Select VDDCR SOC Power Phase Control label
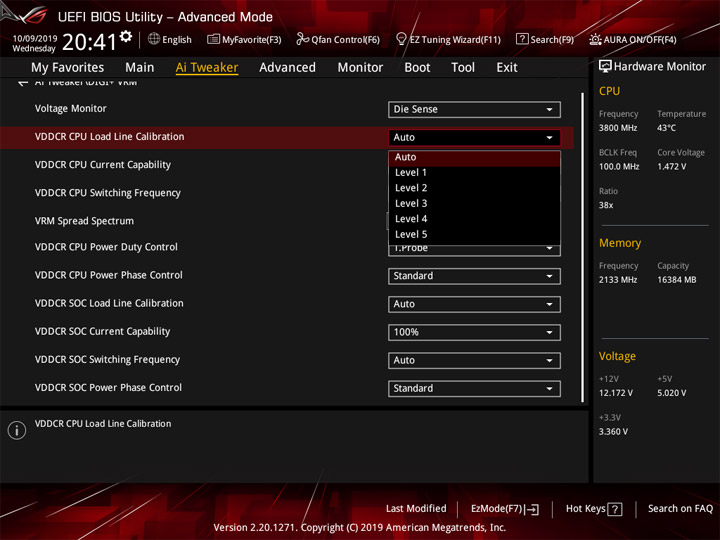720x540 pixels. 108,388
